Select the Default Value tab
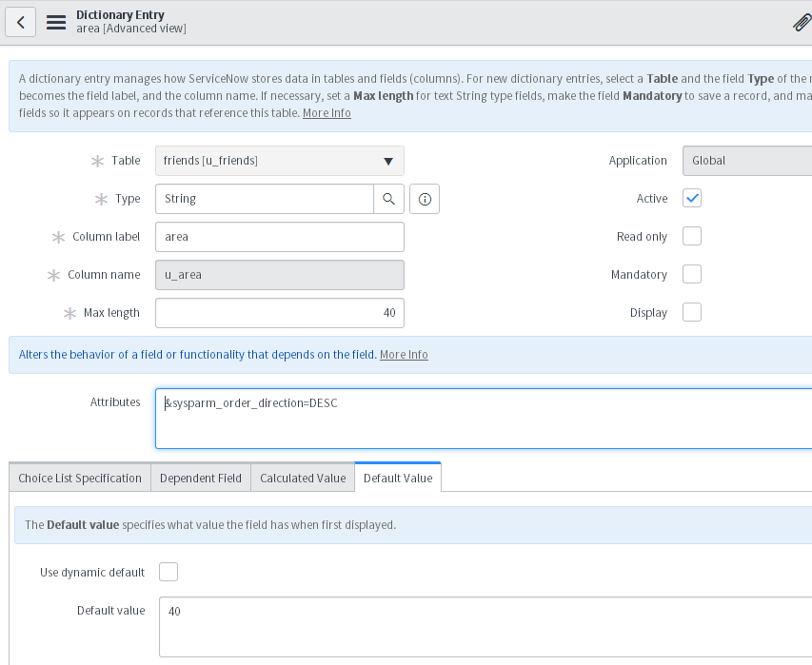Image resolution: width=812 pixels, height=665 pixels. pos(398,478)
